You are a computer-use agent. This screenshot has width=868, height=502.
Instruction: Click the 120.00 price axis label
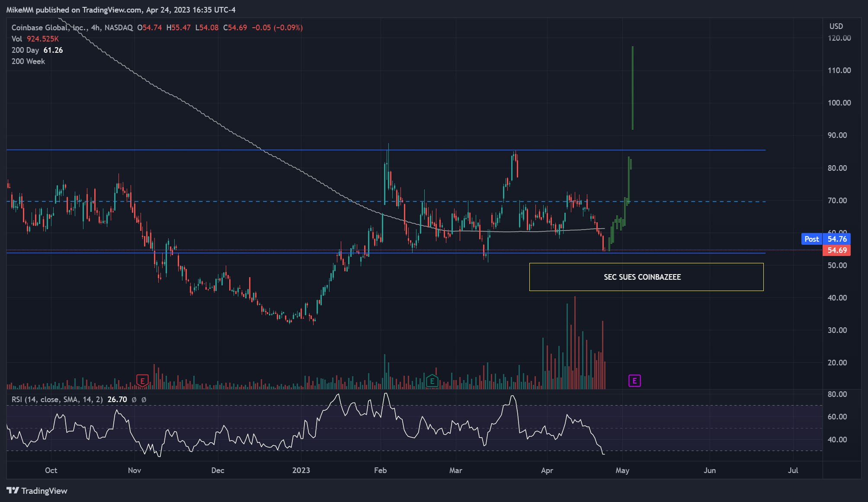click(839, 38)
